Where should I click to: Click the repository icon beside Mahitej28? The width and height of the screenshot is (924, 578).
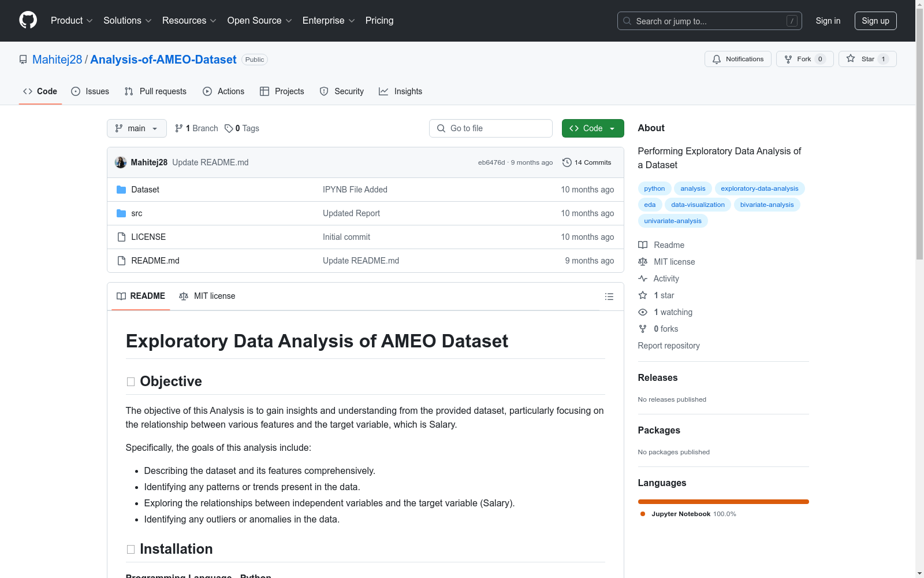[23, 60]
